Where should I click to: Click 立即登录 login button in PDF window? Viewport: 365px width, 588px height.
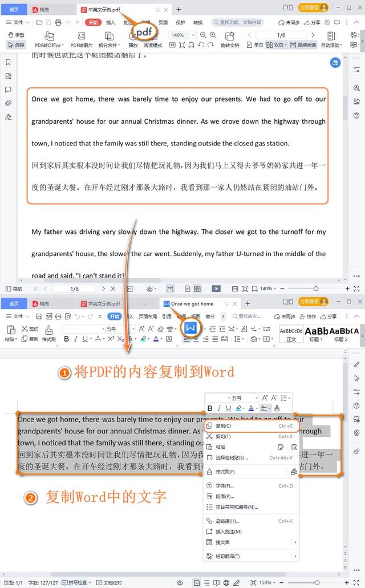point(313,7)
